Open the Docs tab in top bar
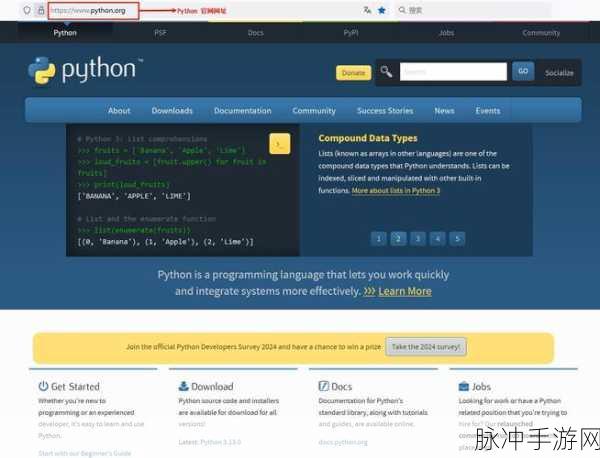This screenshot has width=600, height=458. click(x=256, y=33)
